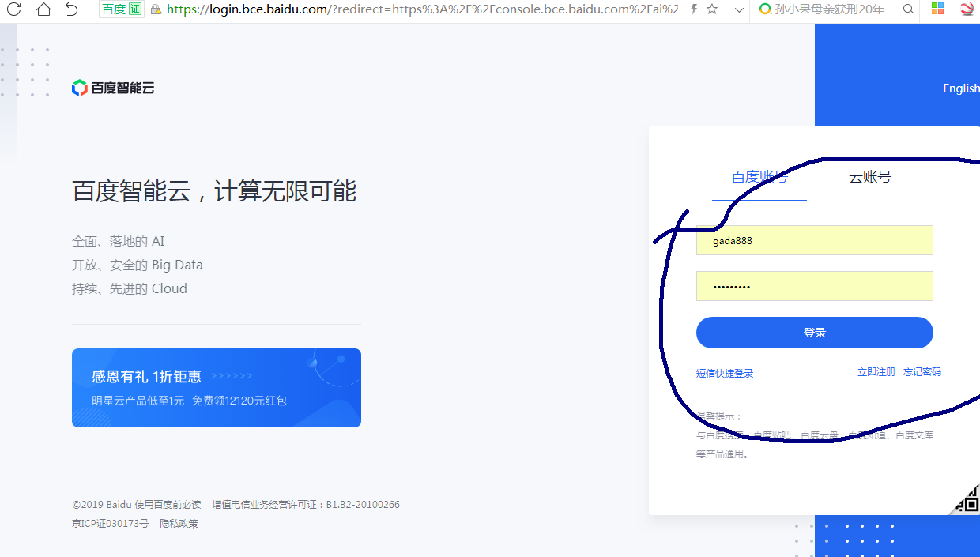The width and height of the screenshot is (980, 557).
Task: Open 隐私政策 footer link
Action: pyautogui.click(x=179, y=523)
